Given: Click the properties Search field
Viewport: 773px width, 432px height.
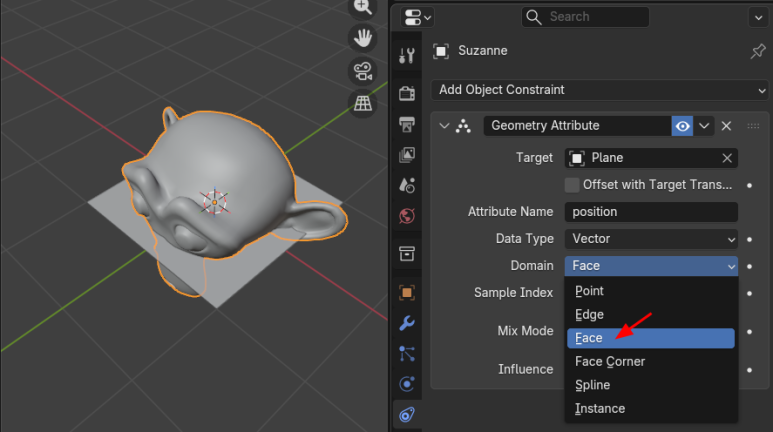Looking at the screenshot, I should point(585,17).
